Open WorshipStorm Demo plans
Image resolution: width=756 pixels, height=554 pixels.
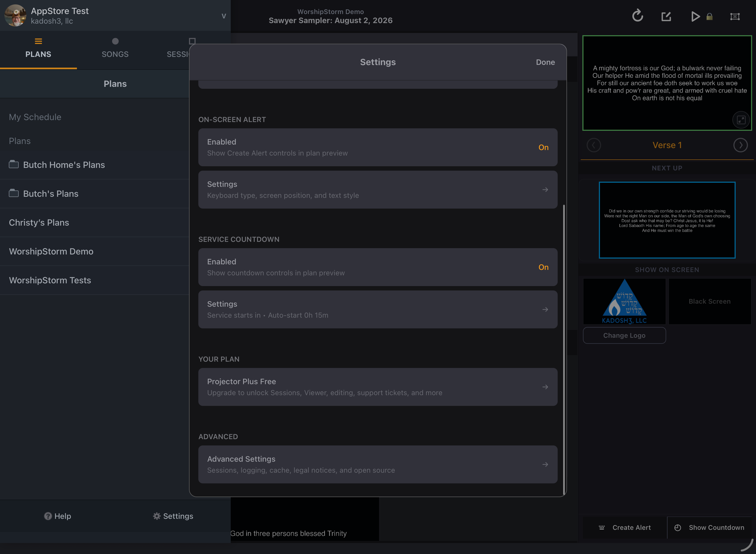(x=94, y=251)
